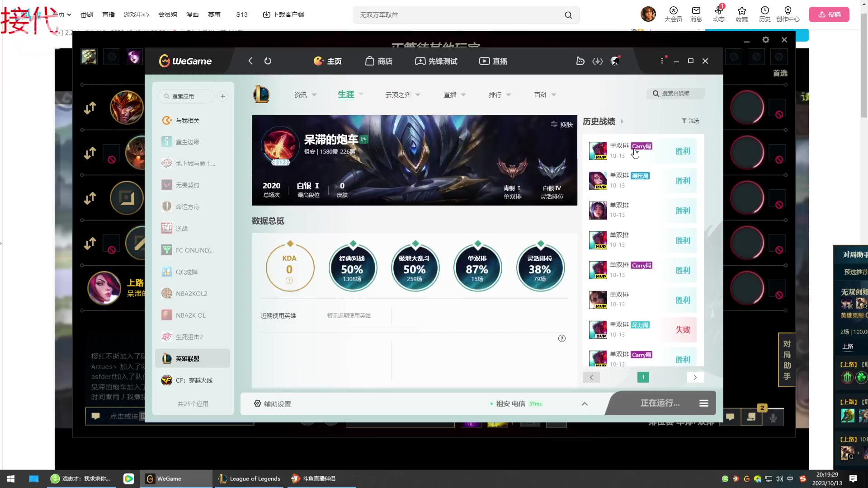Open the first Carry局 victory match
Screen dimensions: 868x488
click(x=642, y=150)
